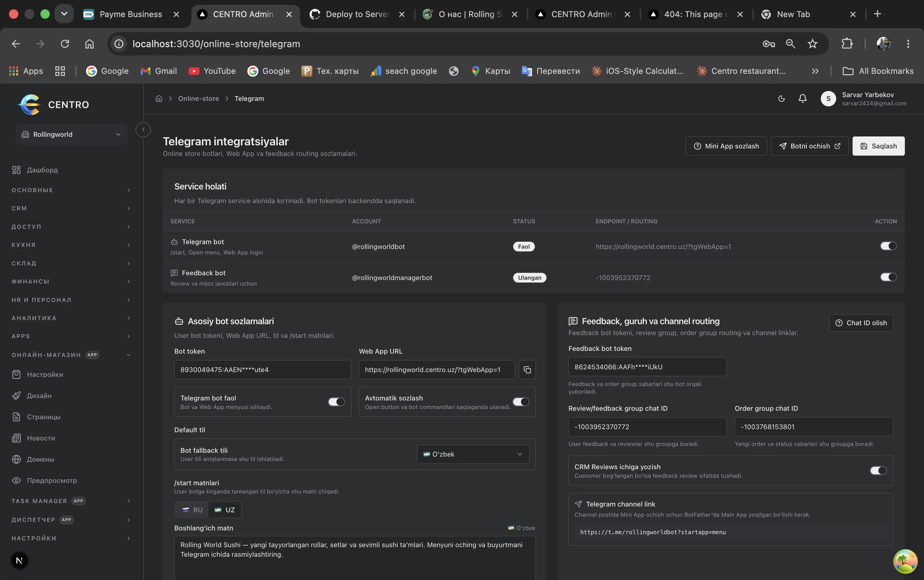
Task: Click into Order group chat ID field
Action: pos(814,426)
